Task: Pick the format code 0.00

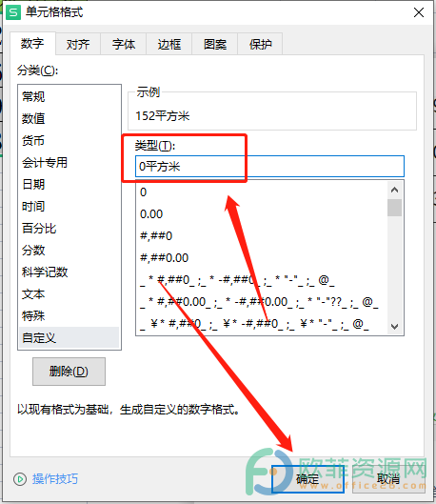Action: (x=262, y=214)
